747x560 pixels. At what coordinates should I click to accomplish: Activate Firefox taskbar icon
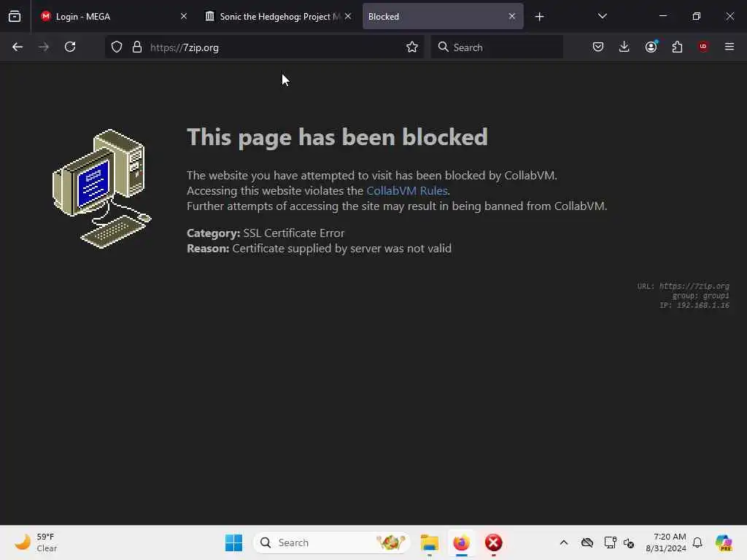462,542
